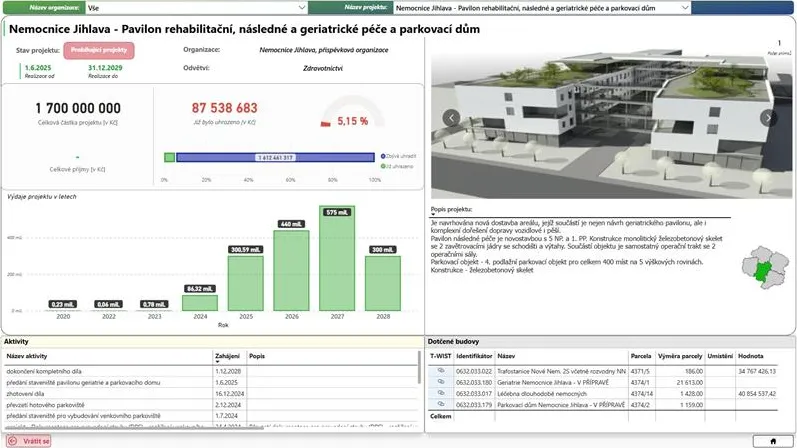This screenshot has width=797, height=448.
Task: Open T-WIST link for Trafostanice Nové Nem. row
Action: 438,371
